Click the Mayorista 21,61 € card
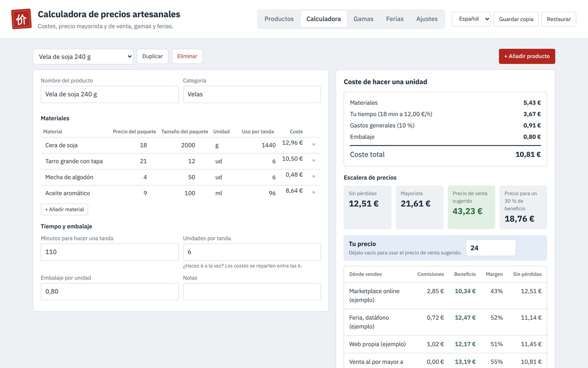The height and width of the screenshot is (368, 588). pyautogui.click(x=420, y=207)
